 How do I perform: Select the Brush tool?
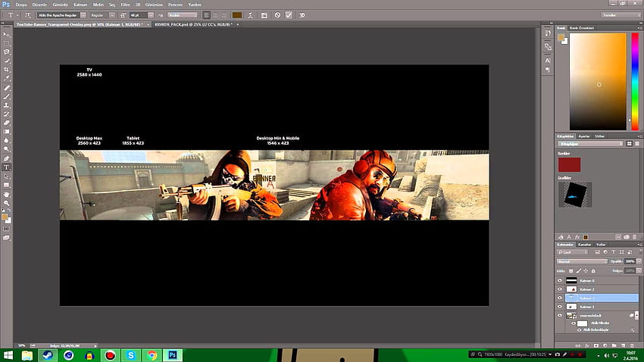point(7,97)
